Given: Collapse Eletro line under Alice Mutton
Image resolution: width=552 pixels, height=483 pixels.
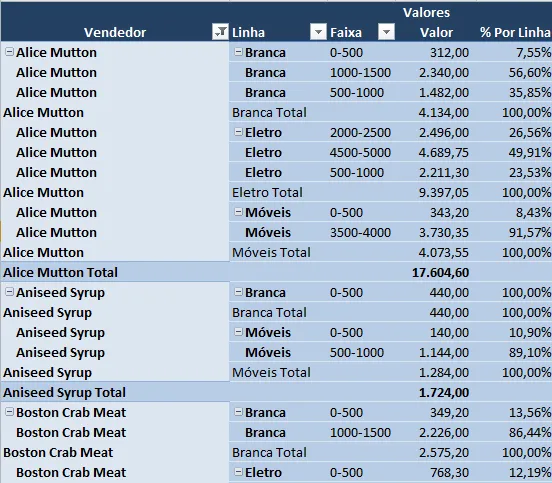Looking at the screenshot, I should click(x=238, y=132).
